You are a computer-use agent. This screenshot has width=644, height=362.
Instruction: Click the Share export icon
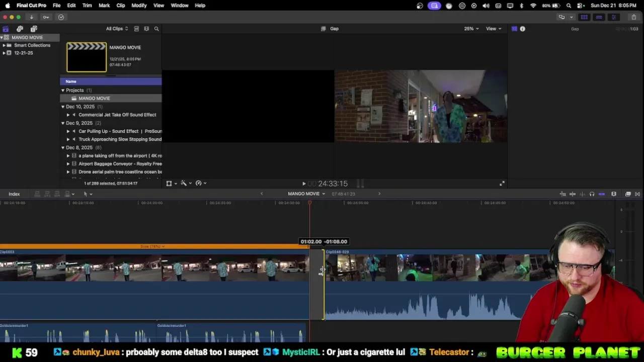coord(633,17)
